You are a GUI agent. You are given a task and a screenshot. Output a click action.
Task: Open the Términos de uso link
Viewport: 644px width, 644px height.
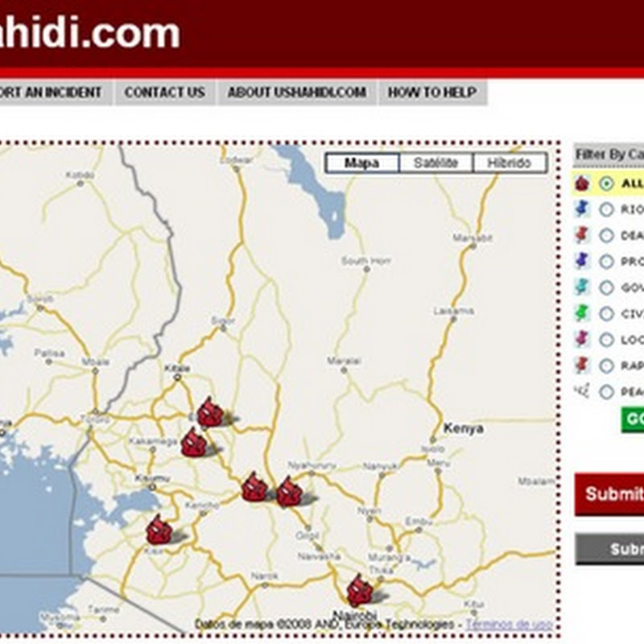(x=508, y=625)
